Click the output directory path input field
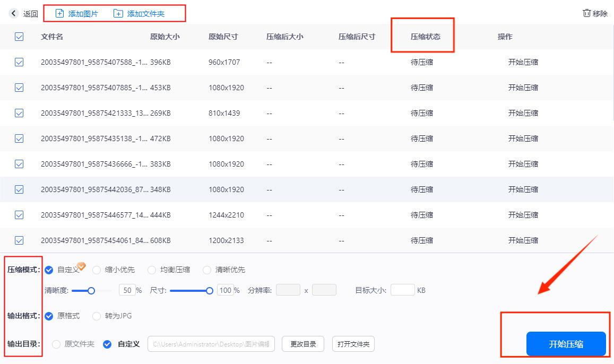 click(211, 344)
